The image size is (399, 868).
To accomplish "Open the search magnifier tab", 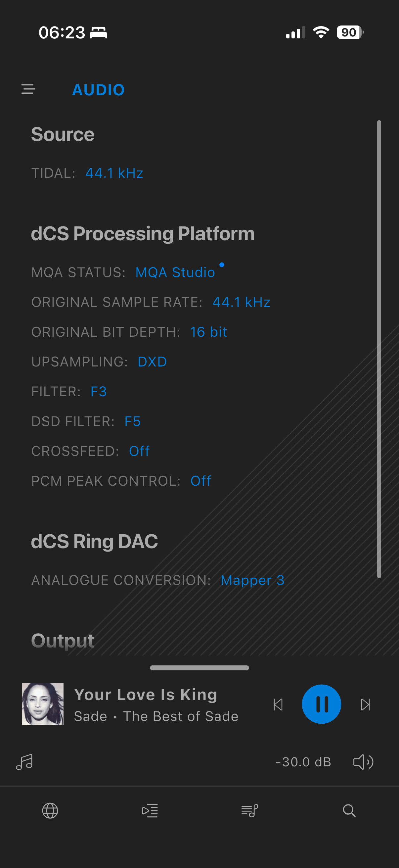I will (349, 810).
